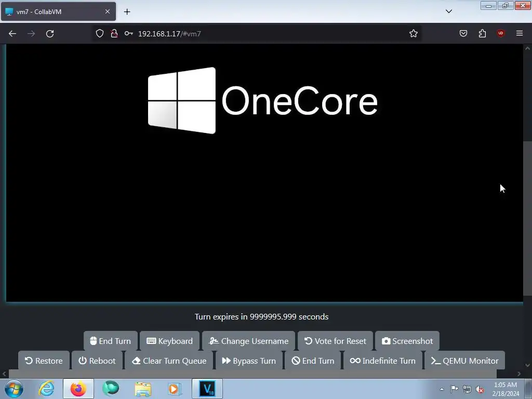Viewport: 532px width, 399px height.
Task: Open the green globe browser taskbar icon
Action: [x=111, y=389]
